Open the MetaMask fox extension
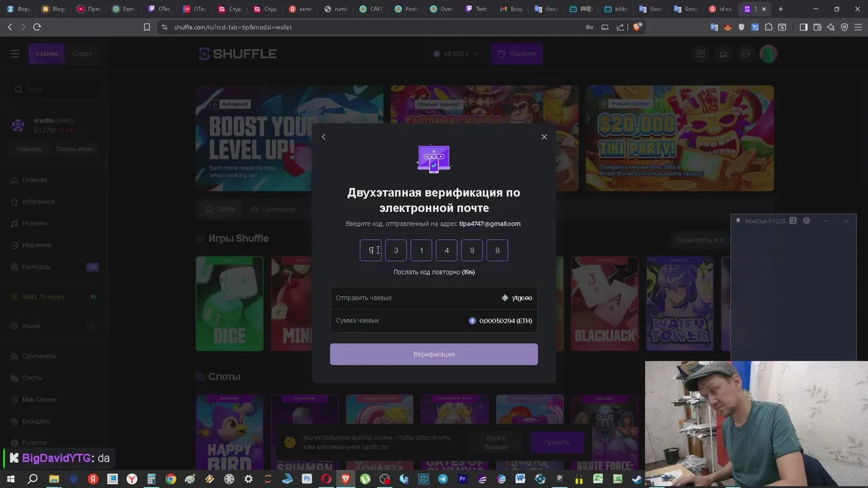The image size is (868, 488). tap(728, 27)
